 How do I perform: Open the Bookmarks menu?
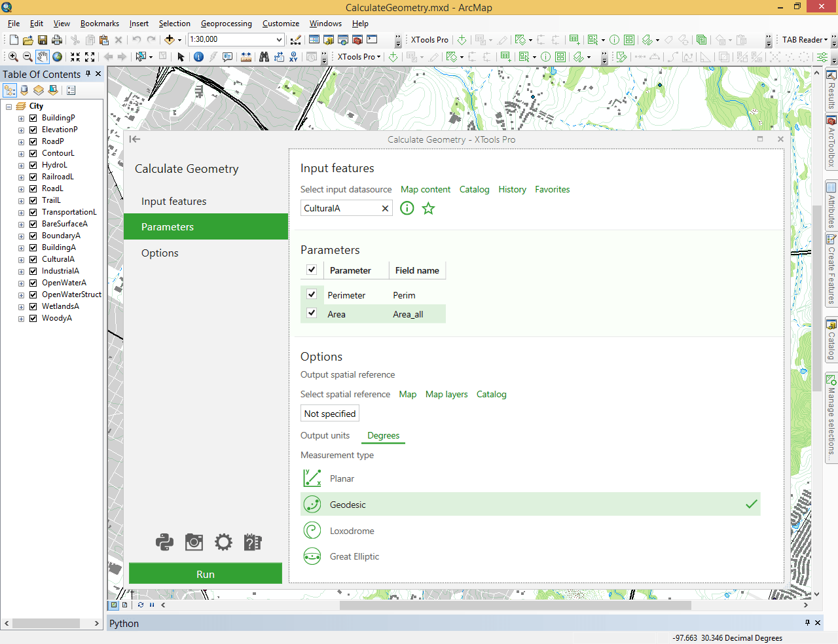pyautogui.click(x=100, y=24)
